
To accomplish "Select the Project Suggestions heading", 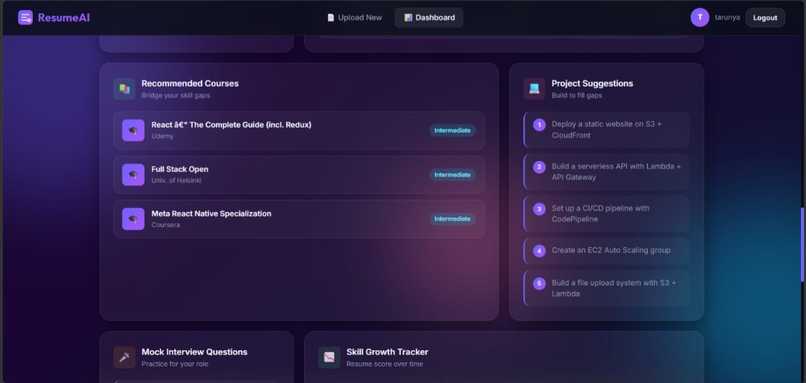I will coord(592,83).
